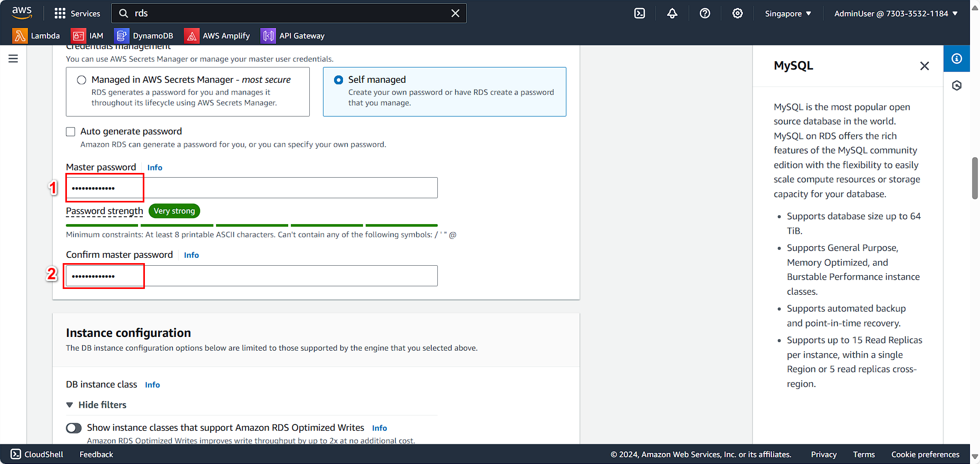Image resolution: width=980 pixels, height=464 pixels.
Task: Toggle Optimized Writes instance classes switch
Action: click(x=74, y=428)
